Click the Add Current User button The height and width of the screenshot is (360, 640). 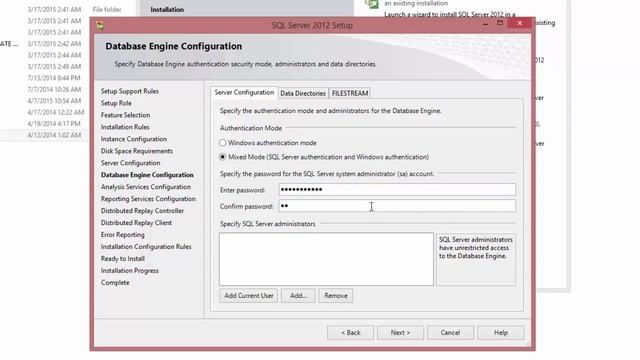(249, 296)
